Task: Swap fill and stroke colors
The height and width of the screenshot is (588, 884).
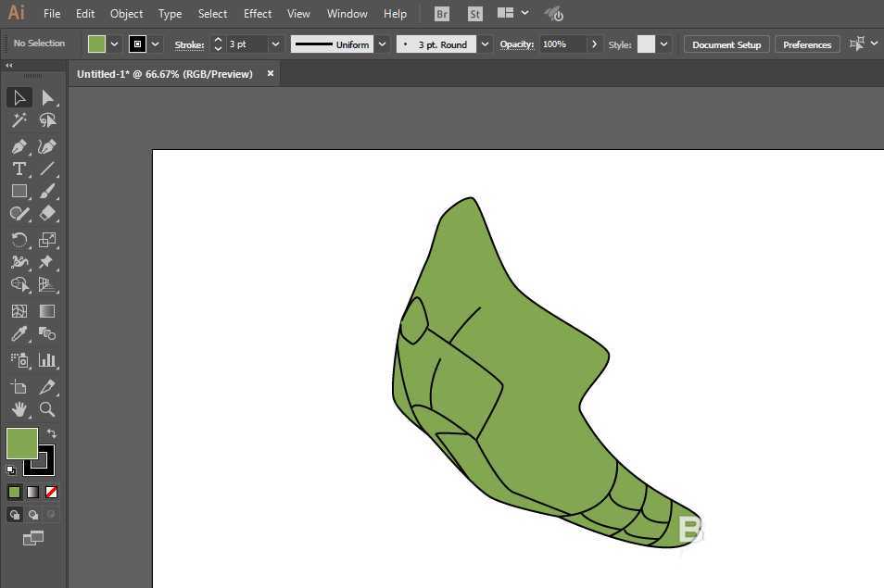Action: click(x=52, y=433)
